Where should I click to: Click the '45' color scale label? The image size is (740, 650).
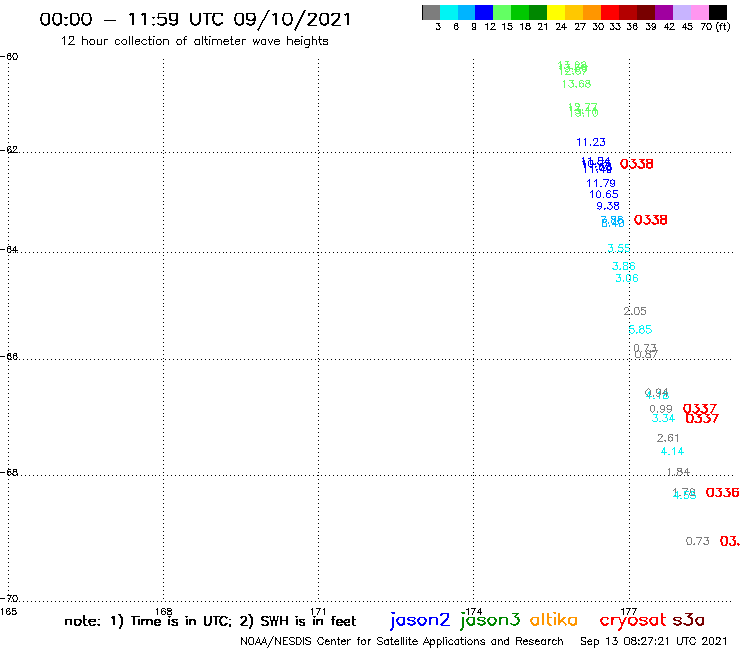pos(687,26)
